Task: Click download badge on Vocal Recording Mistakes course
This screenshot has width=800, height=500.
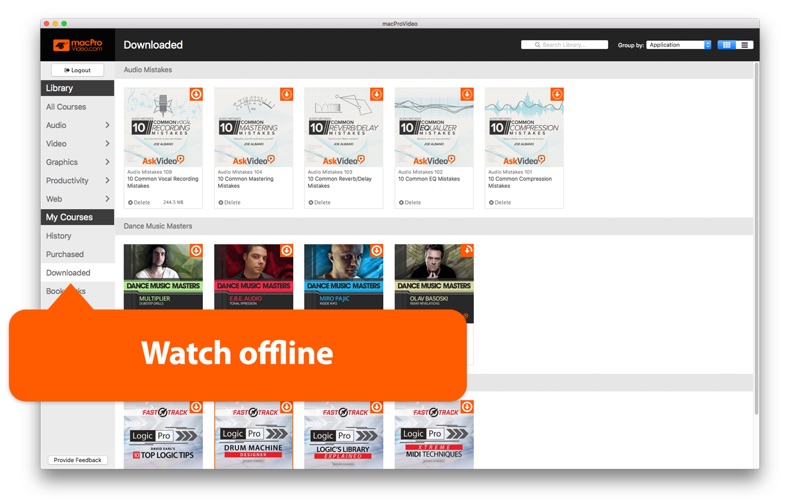Action: coord(196,94)
